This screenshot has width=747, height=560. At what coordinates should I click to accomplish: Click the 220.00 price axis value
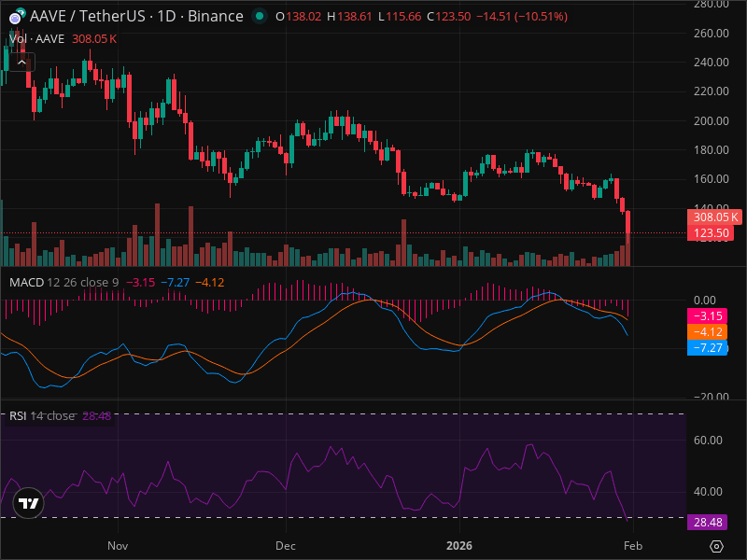(x=711, y=91)
